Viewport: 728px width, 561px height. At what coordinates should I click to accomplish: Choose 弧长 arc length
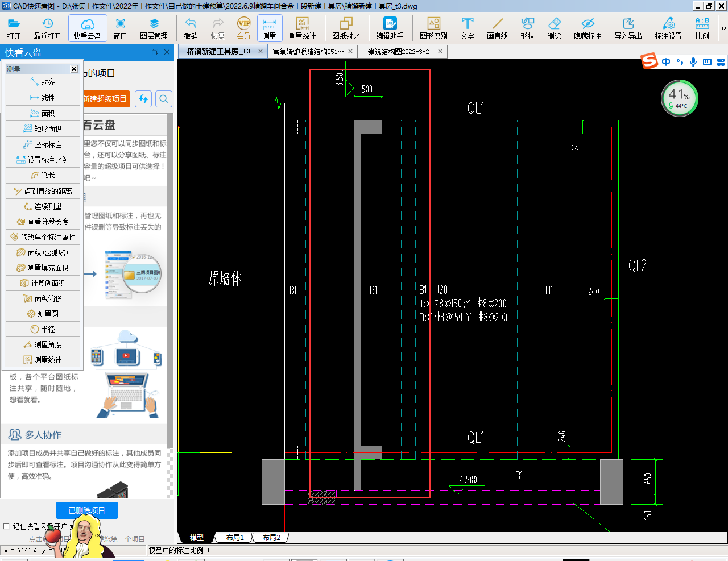click(x=43, y=175)
